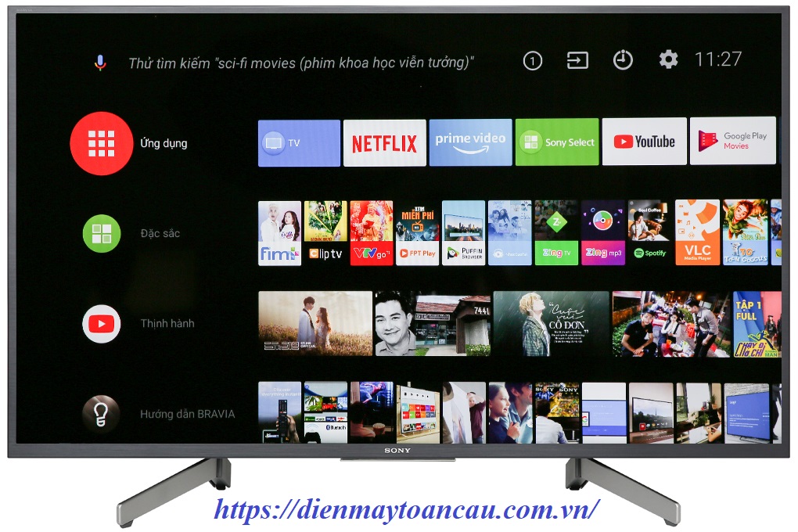The height and width of the screenshot is (532, 798).
Task: Open the red Ứng dụng apps icon
Action: click(x=101, y=144)
